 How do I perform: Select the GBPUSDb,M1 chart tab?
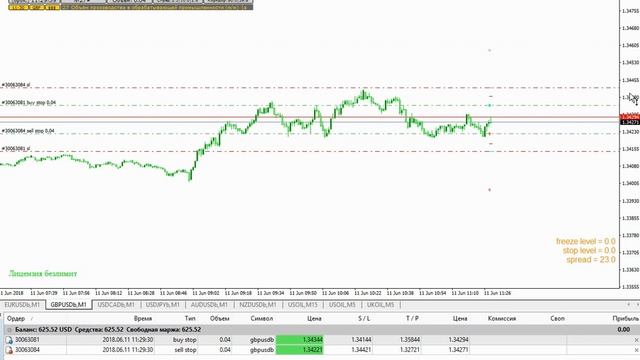point(68,305)
